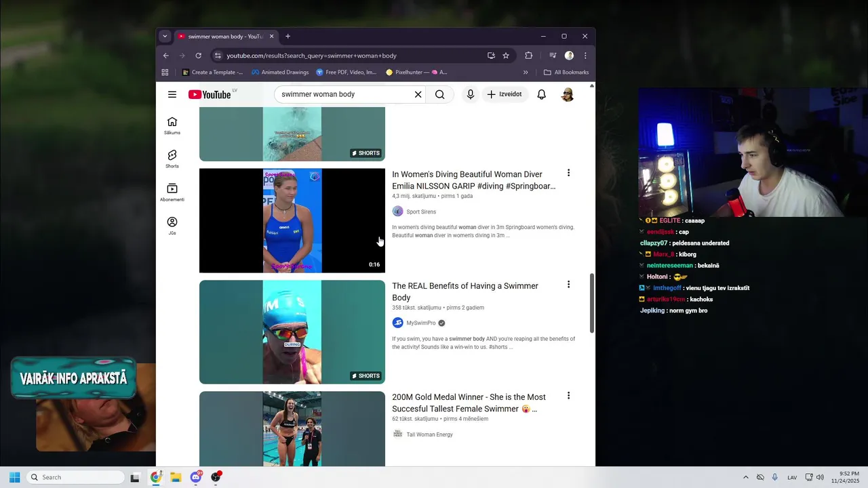
Task: Open options for REAL Benefits video
Action: (568, 285)
